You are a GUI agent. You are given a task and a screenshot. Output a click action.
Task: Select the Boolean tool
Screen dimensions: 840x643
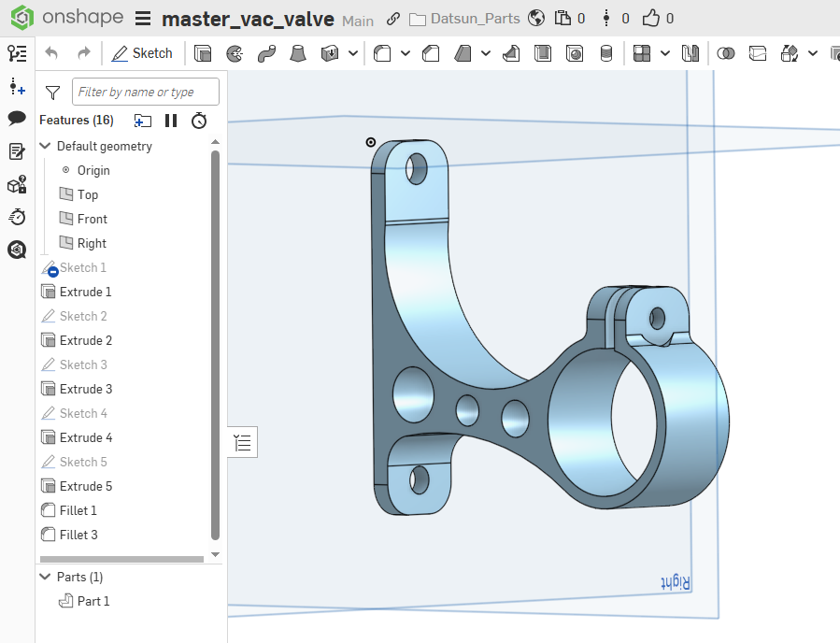[726, 53]
